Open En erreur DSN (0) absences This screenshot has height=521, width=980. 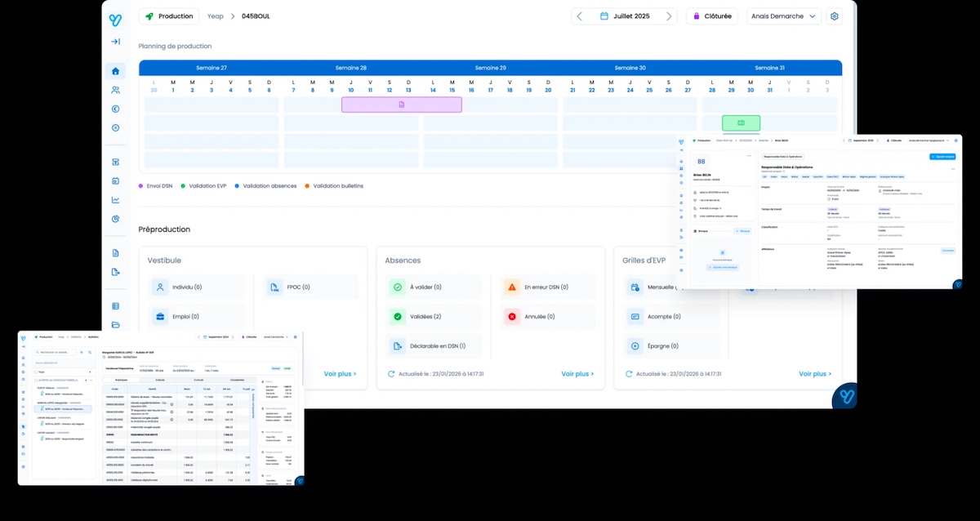click(x=548, y=287)
